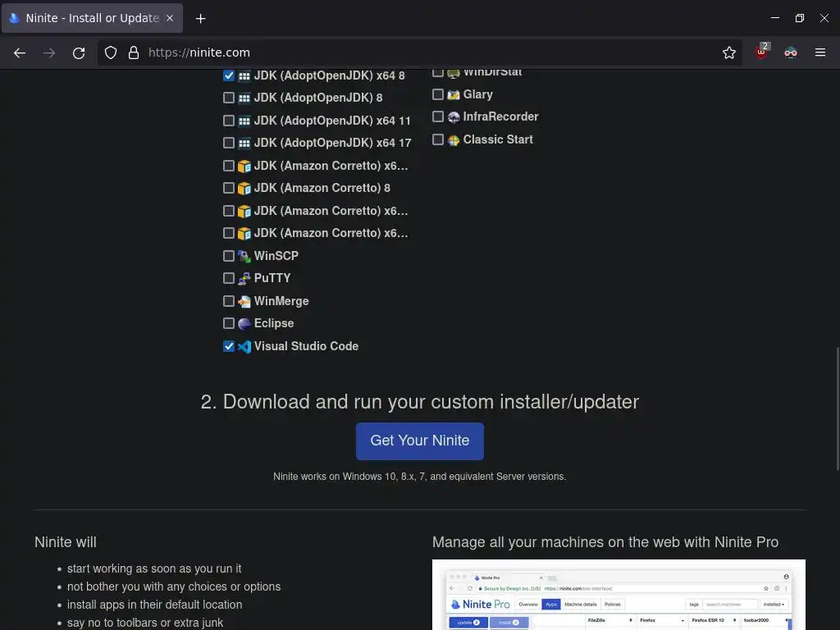
Task: Click the WinSCP app icon
Action: 244,257
